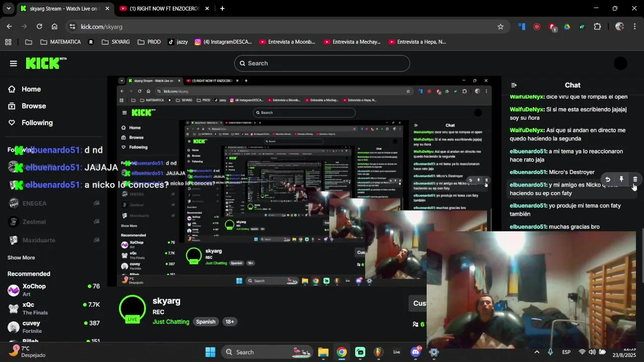This screenshot has height=362, width=644.
Task: Open InstagramDESCA bookmark
Action: click(223, 42)
